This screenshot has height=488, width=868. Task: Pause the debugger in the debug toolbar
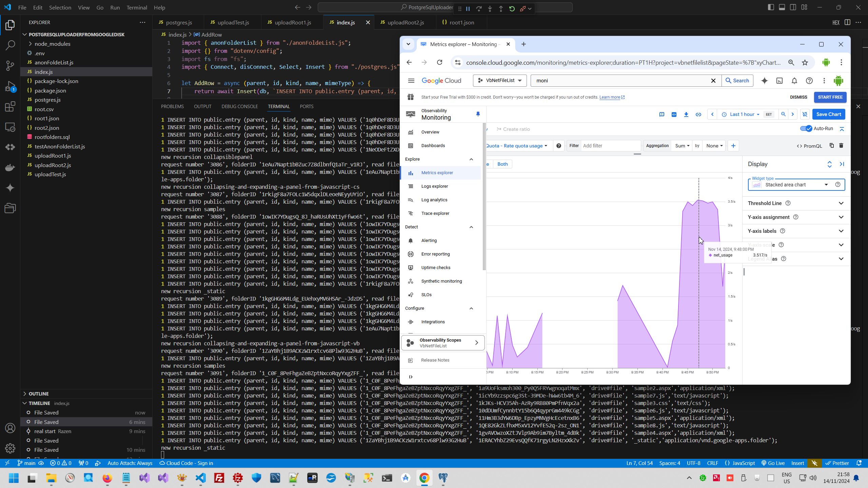[468, 9]
